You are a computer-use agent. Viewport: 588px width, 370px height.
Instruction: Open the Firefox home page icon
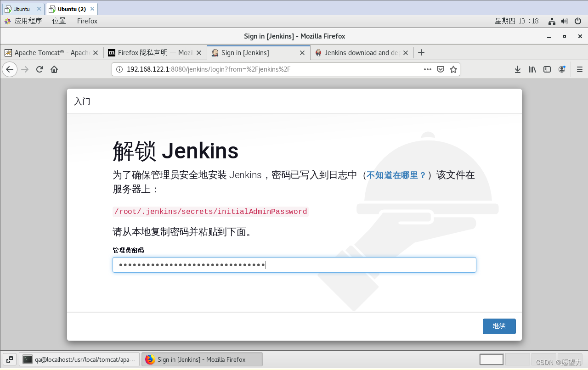[54, 69]
